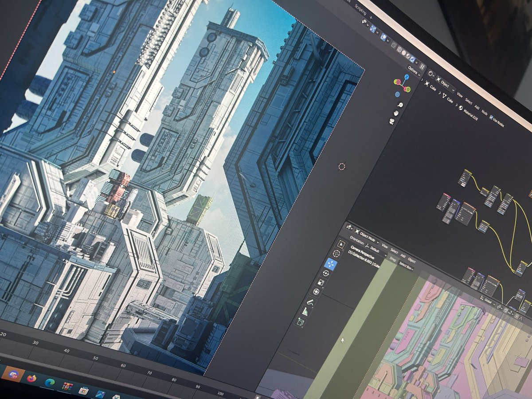Open the object visibility filter dropdown

[366, 23]
